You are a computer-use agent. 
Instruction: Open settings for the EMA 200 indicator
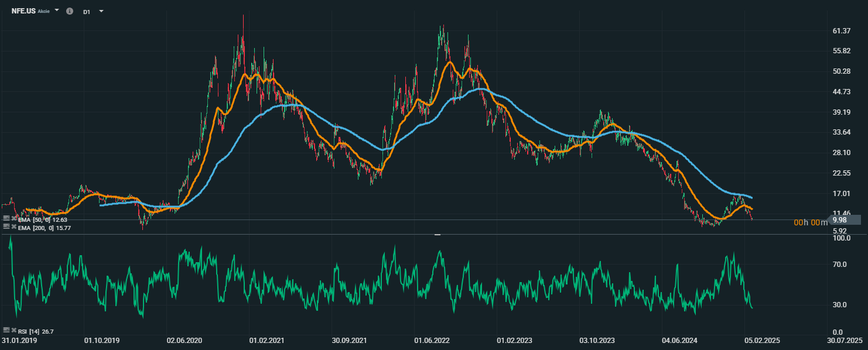click(x=6, y=226)
